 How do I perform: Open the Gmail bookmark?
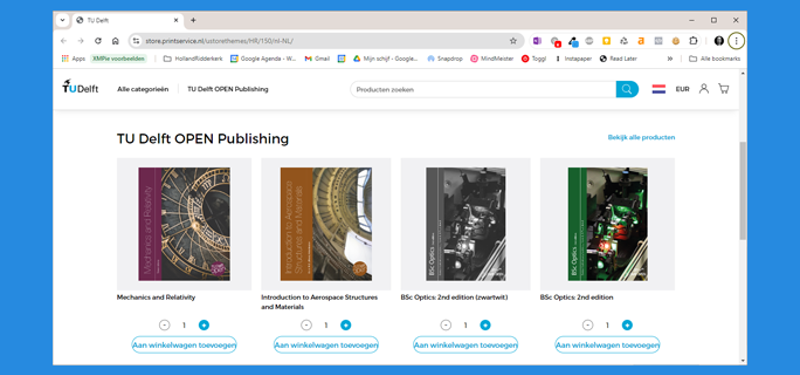click(x=317, y=59)
